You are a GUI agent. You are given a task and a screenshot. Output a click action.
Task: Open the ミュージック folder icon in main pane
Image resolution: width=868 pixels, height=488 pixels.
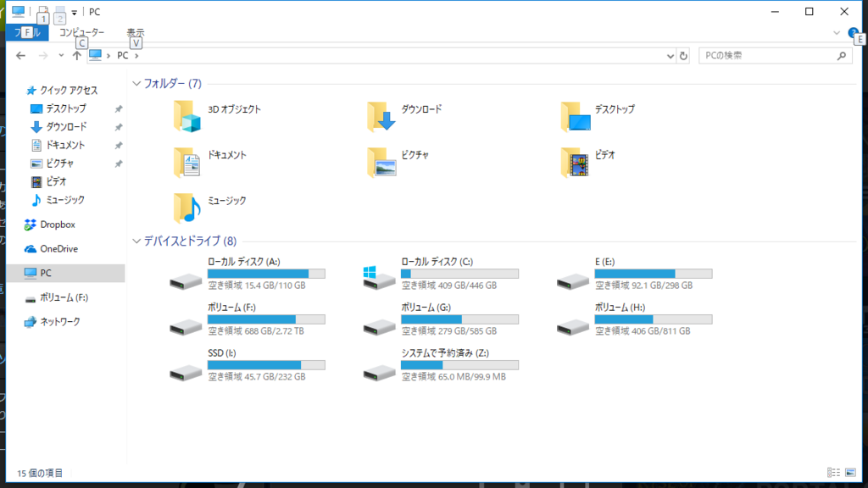pos(186,208)
